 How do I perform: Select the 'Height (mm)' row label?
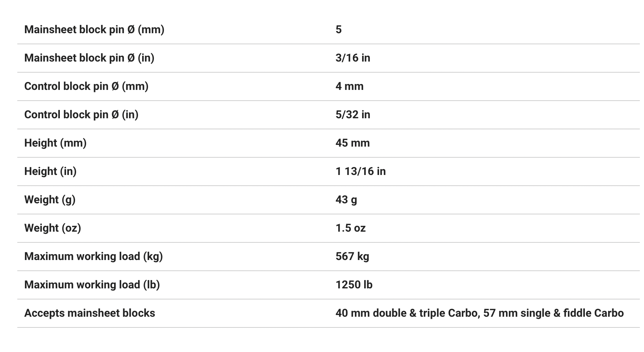[55, 143]
